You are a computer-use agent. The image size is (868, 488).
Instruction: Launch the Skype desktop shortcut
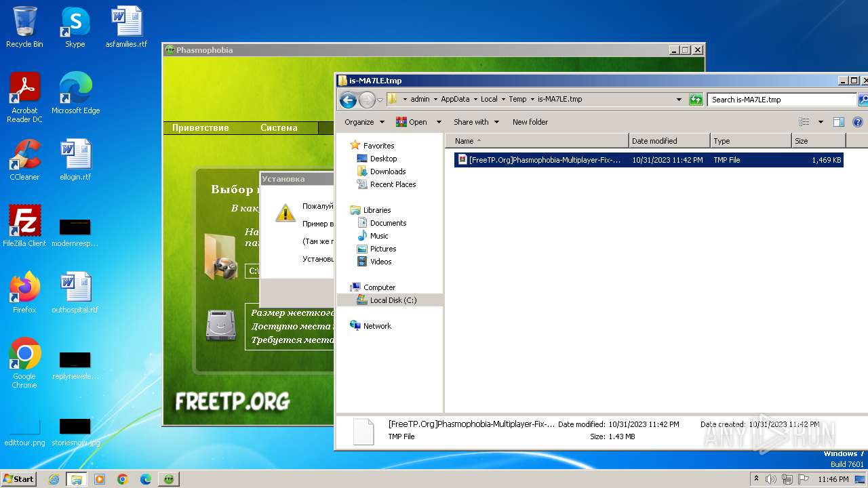[75, 27]
